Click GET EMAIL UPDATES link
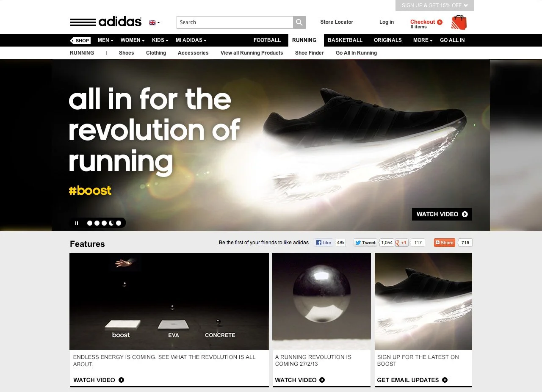The width and height of the screenshot is (542, 392). point(412,380)
